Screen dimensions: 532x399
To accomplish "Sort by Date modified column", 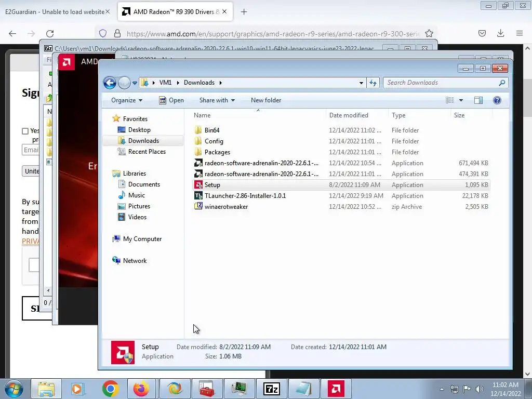I will [349, 115].
